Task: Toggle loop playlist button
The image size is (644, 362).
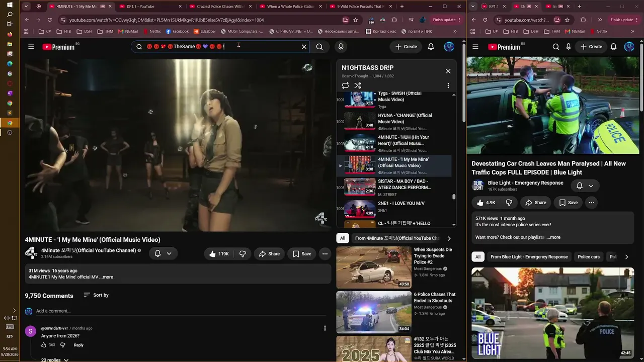Action: pyautogui.click(x=345, y=85)
